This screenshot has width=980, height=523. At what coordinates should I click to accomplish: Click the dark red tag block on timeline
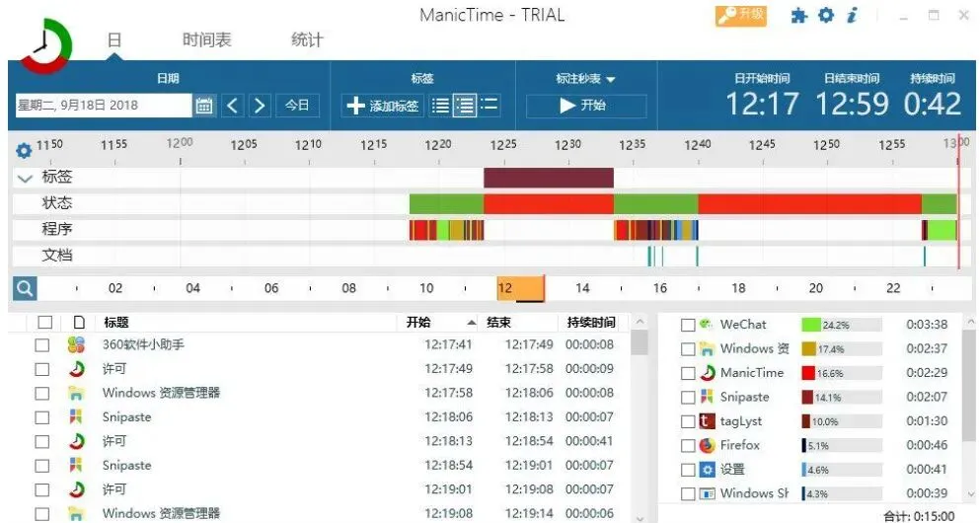coord(548,178)
